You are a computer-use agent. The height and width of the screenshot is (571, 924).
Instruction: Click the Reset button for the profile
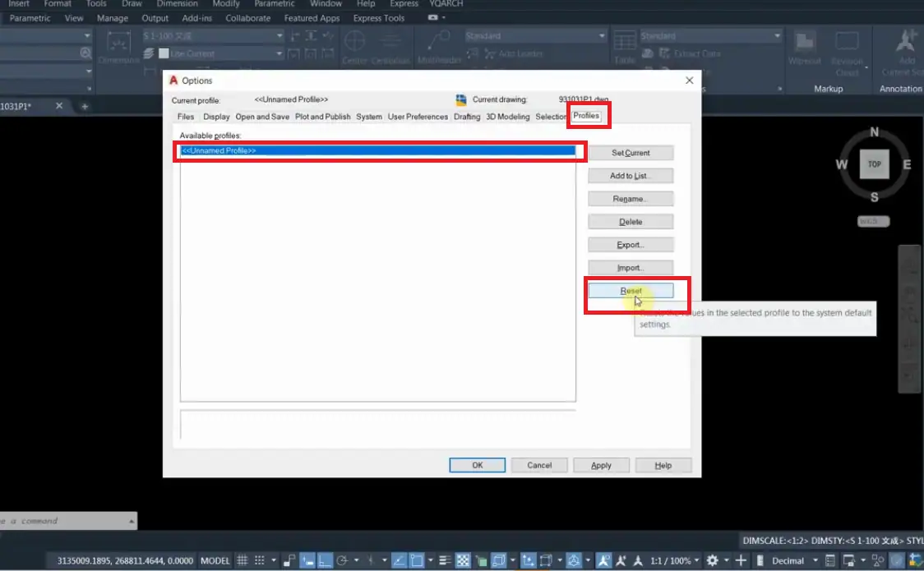(631, 291)
